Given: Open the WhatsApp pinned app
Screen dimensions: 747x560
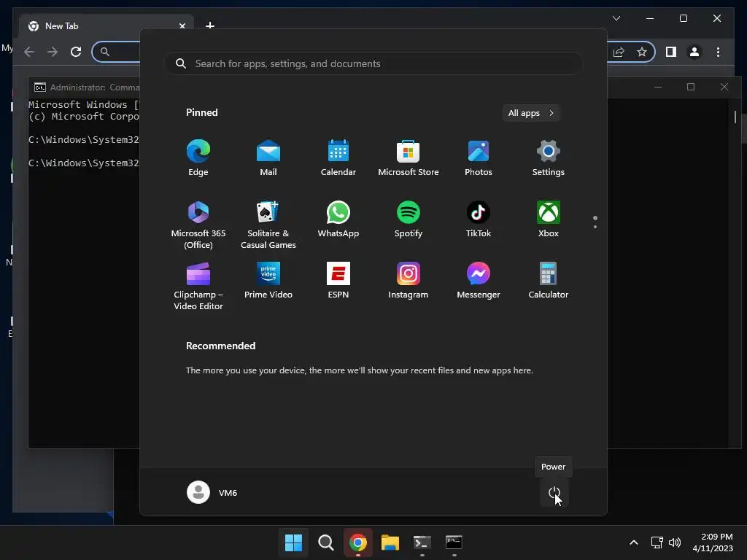Looking at the screenshot, I should pos(338,219).
